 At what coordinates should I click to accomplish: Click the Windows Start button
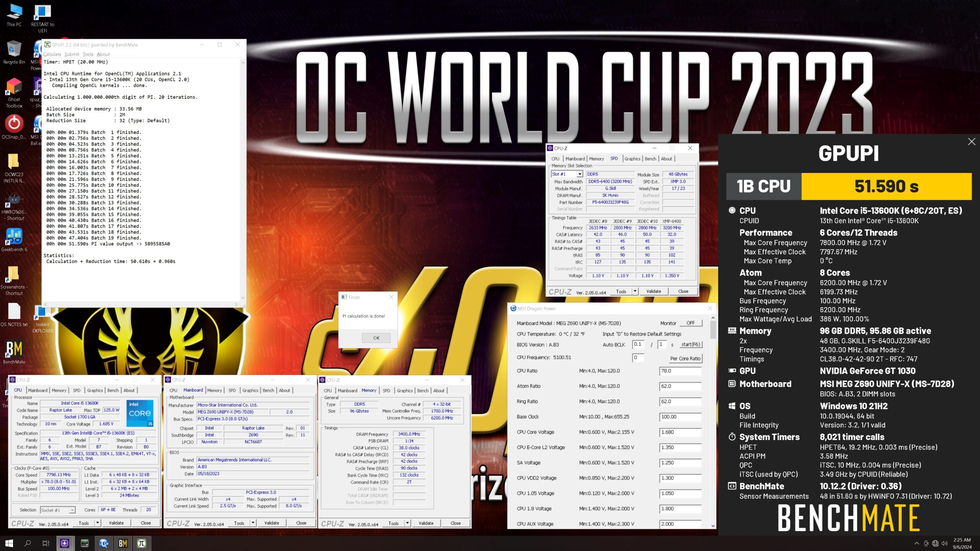9,543
